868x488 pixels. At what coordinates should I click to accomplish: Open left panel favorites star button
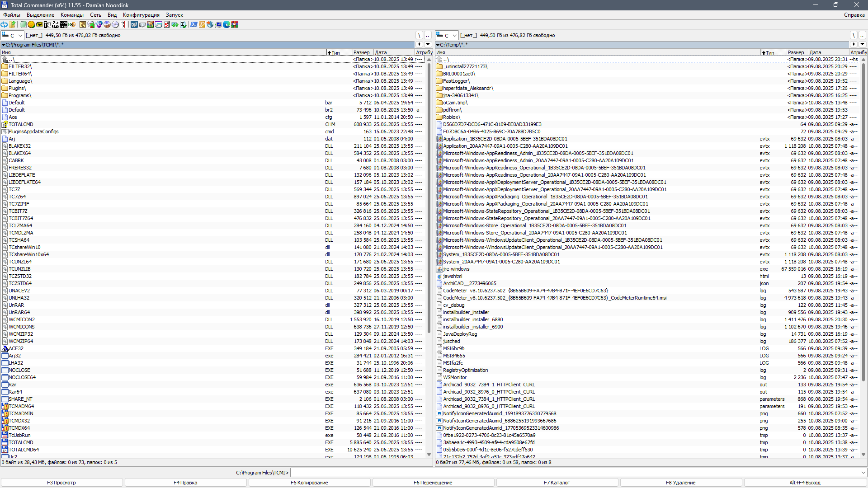click(419, 44)
